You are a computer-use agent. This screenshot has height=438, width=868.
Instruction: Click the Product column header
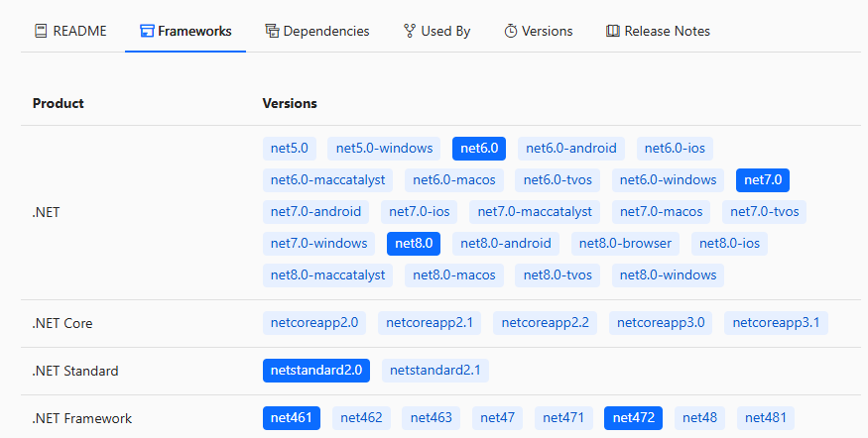pyautogui.click(x=59, y=103)
